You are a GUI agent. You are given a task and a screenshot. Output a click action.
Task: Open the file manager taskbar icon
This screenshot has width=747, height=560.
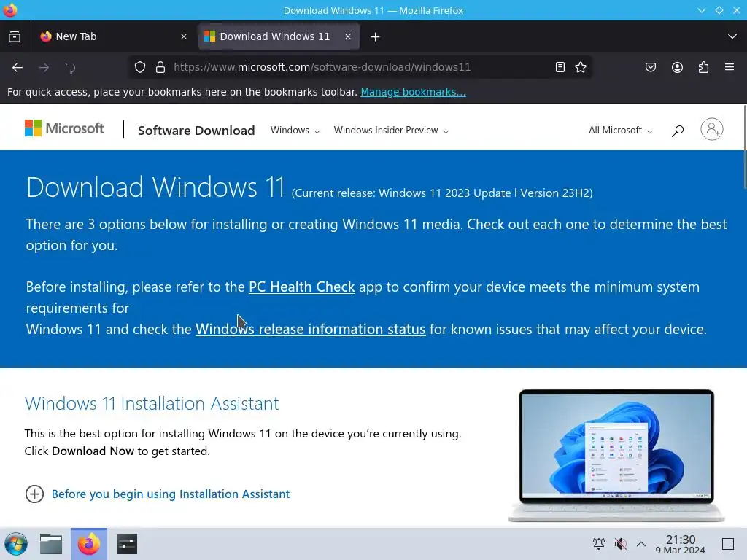pos(51,544)
